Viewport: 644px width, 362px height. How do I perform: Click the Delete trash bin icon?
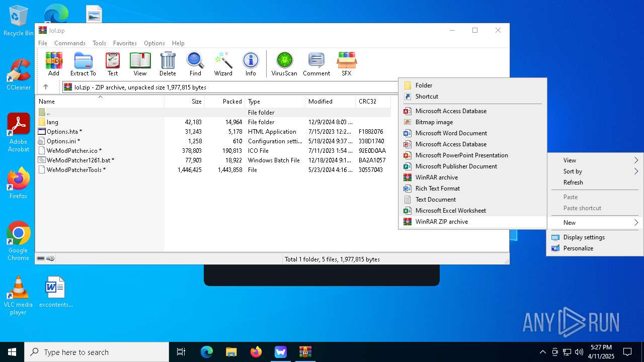pyautogui.click(x=168, y=64)
